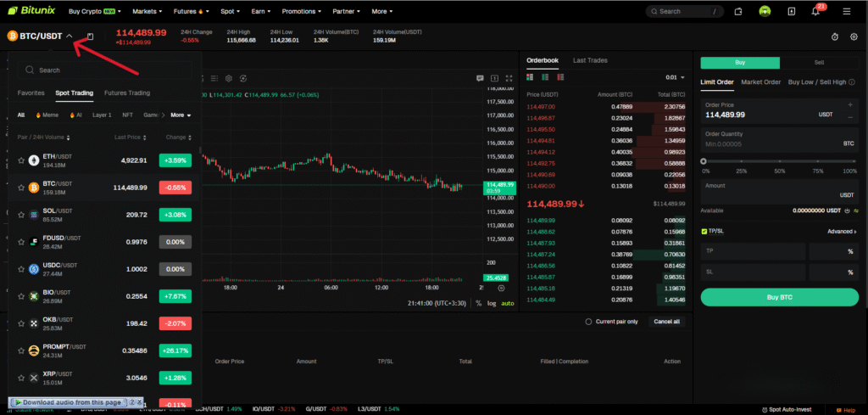
Task: Uncheck the TP/SL checkbox
Action: (704, 231)
